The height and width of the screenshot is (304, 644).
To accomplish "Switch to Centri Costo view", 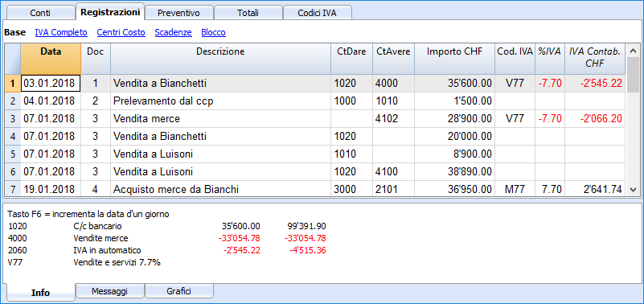I will [121, 32].
